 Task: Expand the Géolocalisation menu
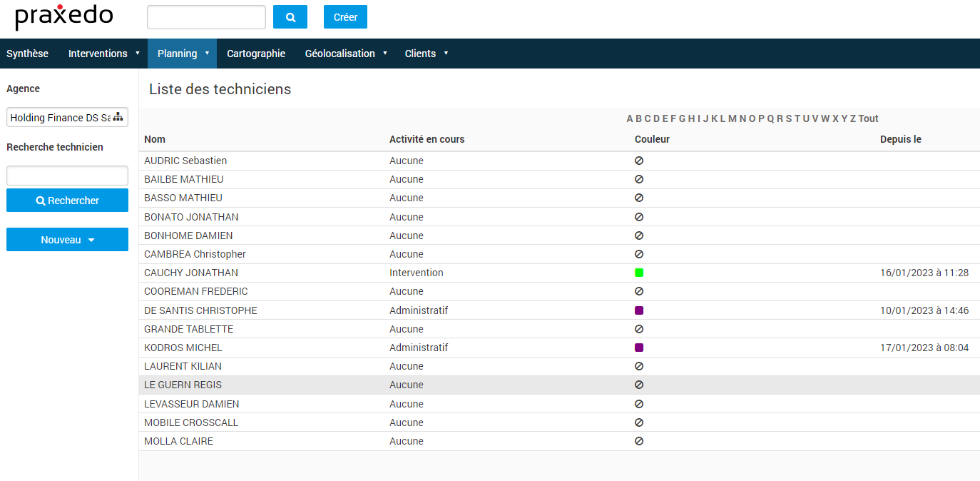(x=346, y=54)
